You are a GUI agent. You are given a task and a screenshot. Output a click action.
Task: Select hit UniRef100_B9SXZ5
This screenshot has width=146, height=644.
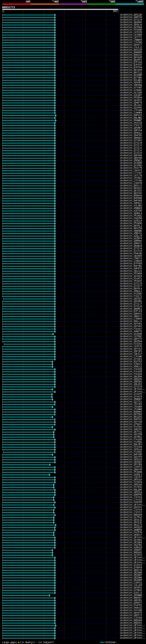click(131, 50)
